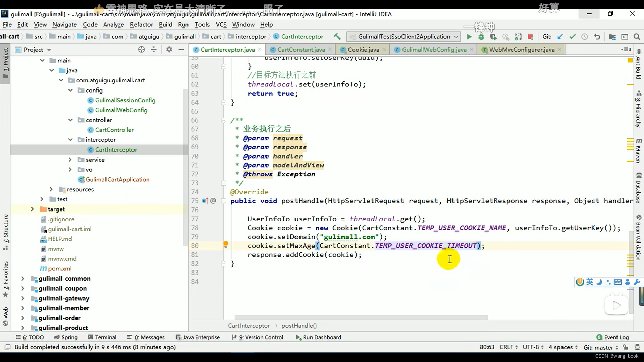Show Git history clock icon
Image resolution: width=644 pixels, height=362 pixels.
[x=585, y=37]
